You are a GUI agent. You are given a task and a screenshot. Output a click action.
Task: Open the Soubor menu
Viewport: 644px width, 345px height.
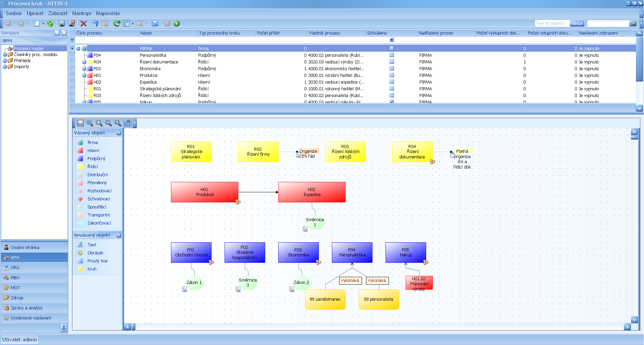(14, 13)
